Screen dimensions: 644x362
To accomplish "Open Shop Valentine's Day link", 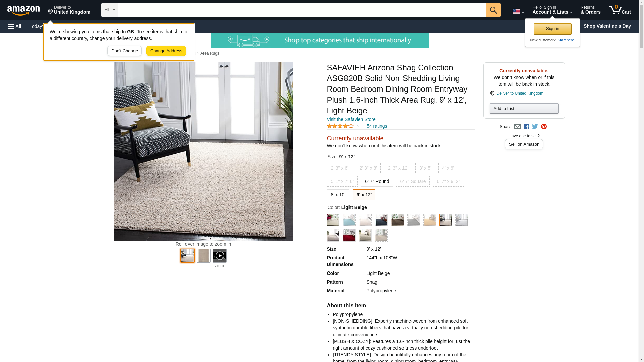I will [607, 26].
